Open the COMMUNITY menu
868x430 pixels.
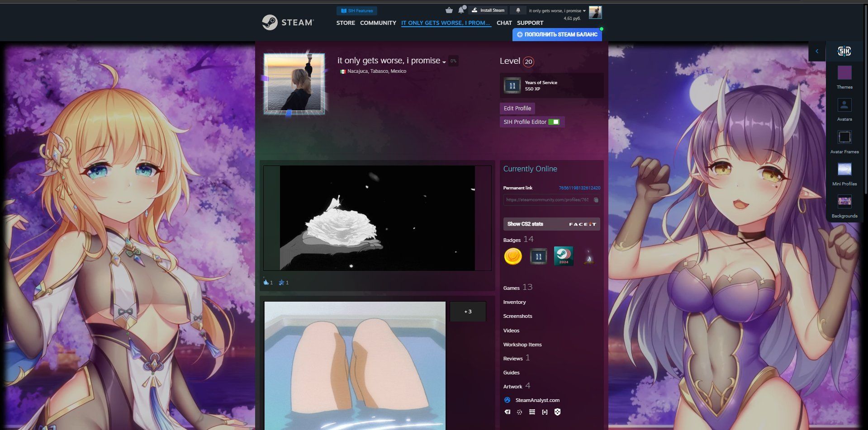pos(378,23)
